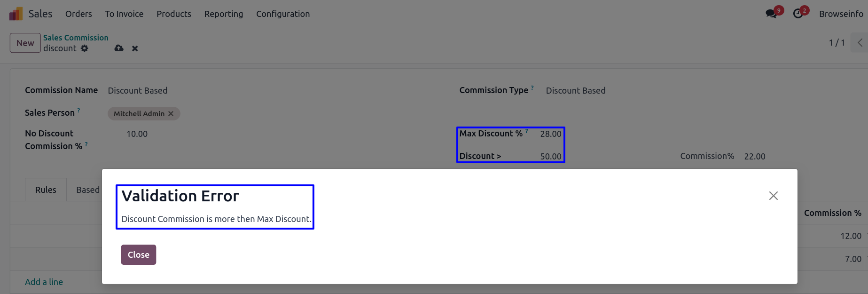Follow the Sales Commission breadcrumb link

pyautogui.click(x=76, y=38)
